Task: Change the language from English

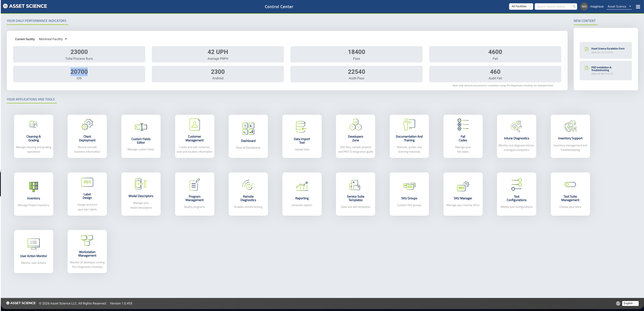Action: 630,303
